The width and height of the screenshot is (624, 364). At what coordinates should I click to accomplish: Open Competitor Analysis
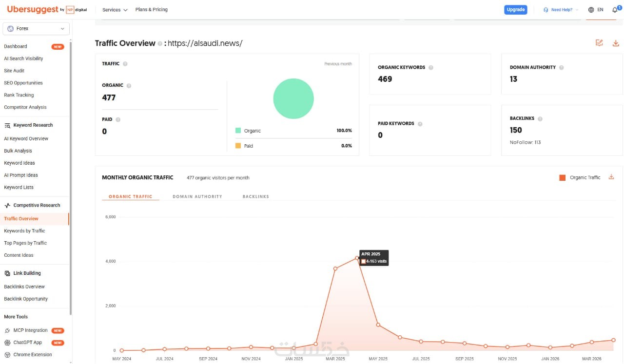[x=25, y=108]
